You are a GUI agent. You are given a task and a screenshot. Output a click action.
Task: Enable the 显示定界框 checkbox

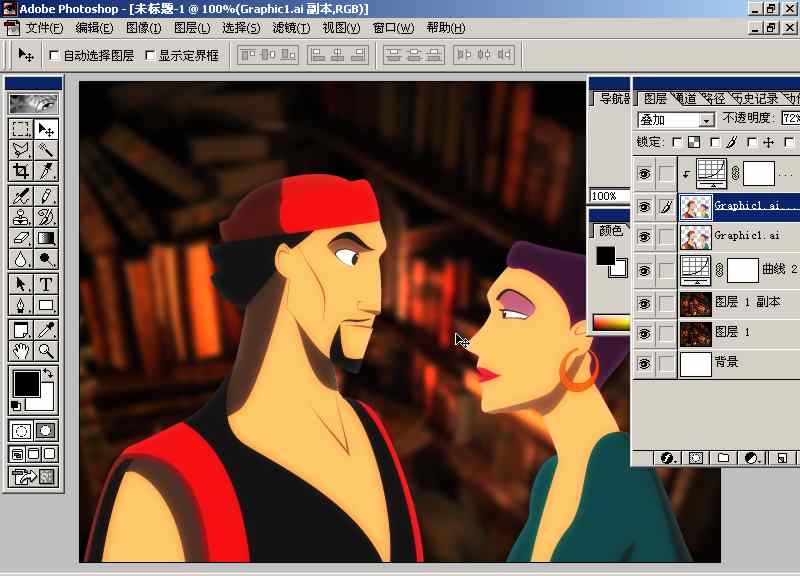pyautogui.click(x=150, y=55)
